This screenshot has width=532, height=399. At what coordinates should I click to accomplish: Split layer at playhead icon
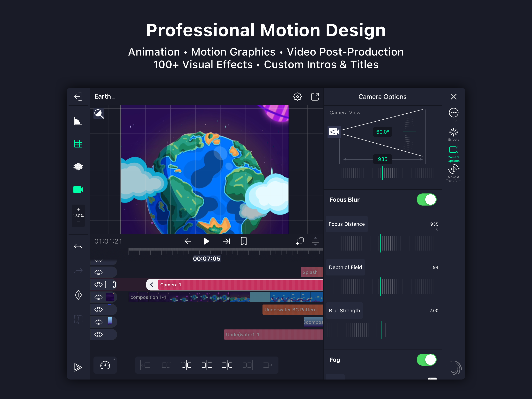pos(207,365)
